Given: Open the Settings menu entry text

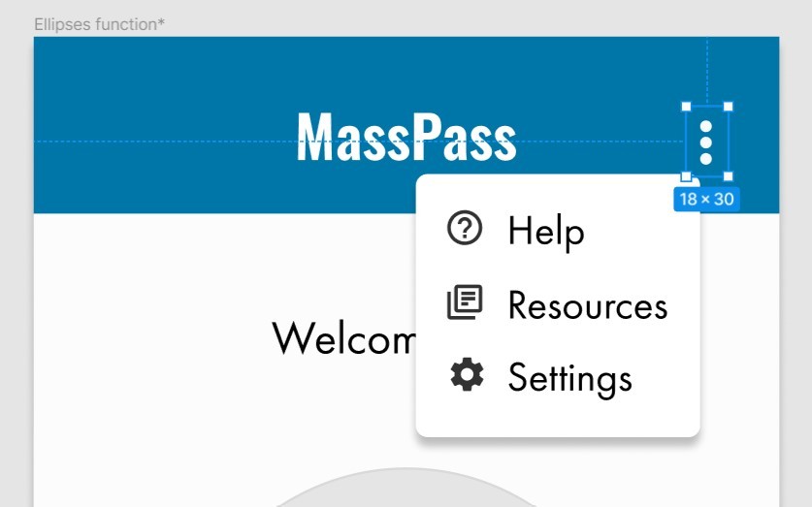Looking at the screenshot, I should coord(570,379).
